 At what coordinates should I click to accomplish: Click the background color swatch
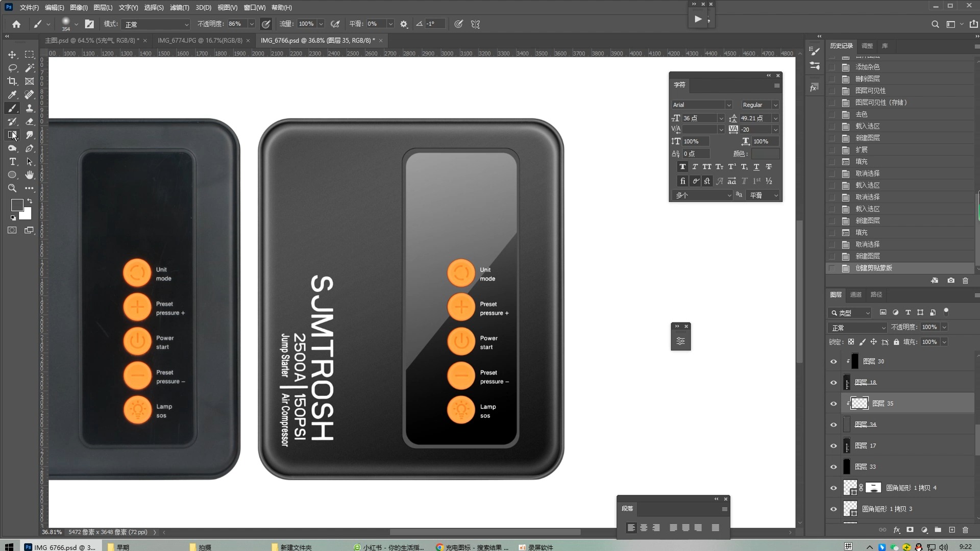point(26,214)
